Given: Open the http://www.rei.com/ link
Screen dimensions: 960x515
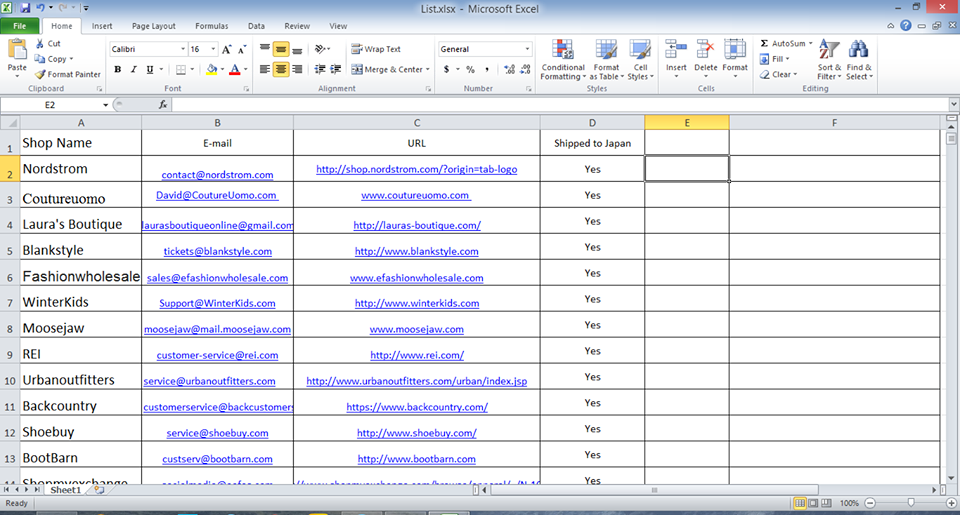Looking at the screenshot, I should click(417, 355).
